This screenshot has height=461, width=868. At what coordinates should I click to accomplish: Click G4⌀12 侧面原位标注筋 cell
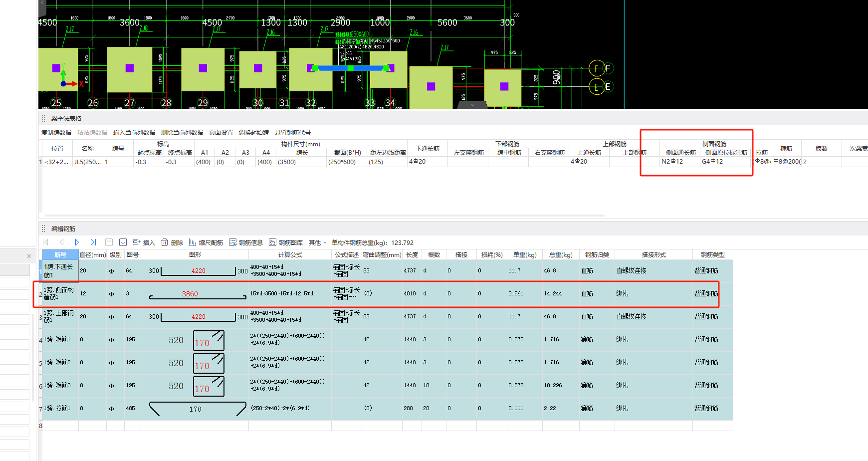[726, 162]
